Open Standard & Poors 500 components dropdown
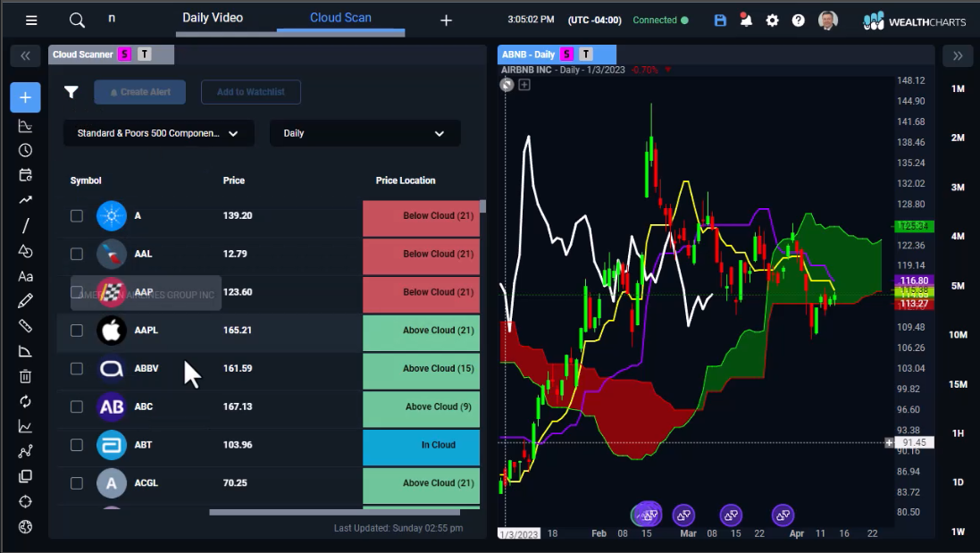980x553 pixels. tap(159, 133)
